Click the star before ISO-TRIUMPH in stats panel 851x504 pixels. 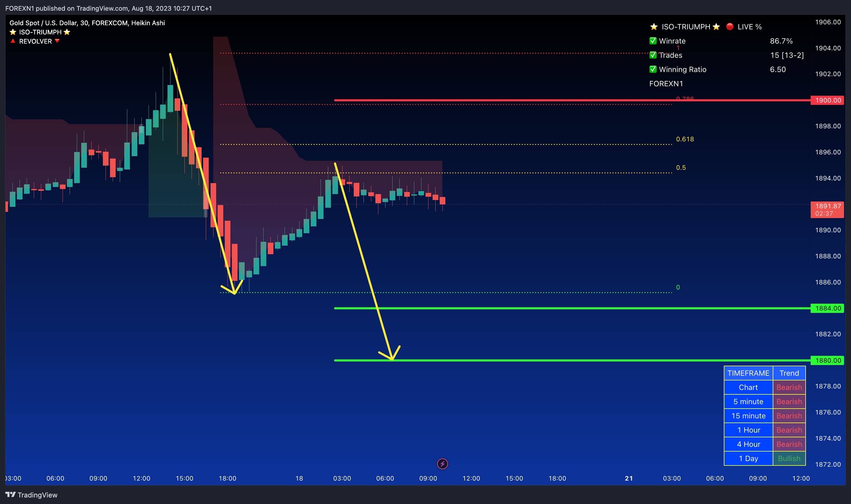point(654,26)
